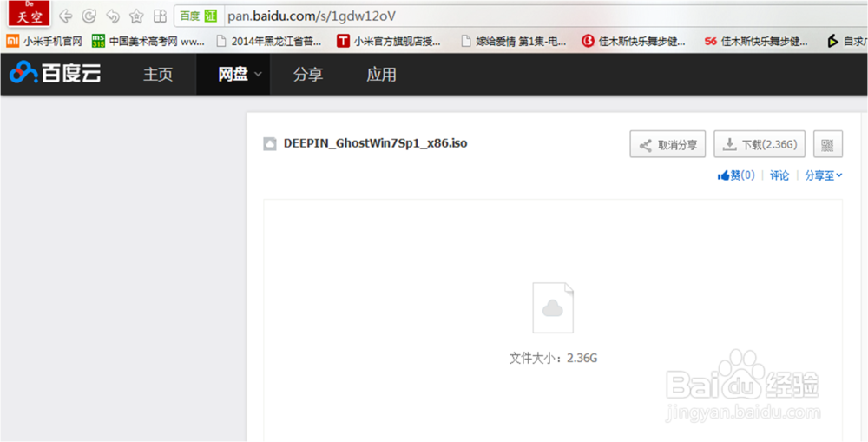Click the browser refresh icon
Viewport: 868px width, 442px height.
(89, 16)
